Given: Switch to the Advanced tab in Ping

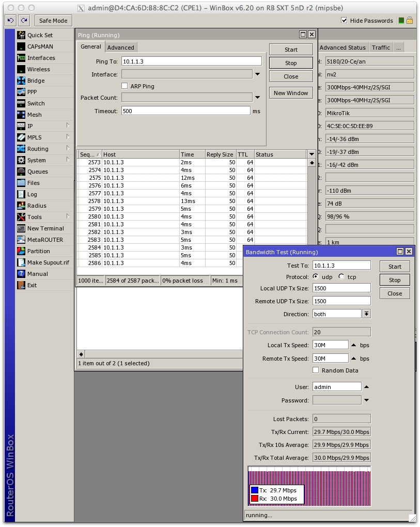Looking at the screenshot, I should (121, 47).
